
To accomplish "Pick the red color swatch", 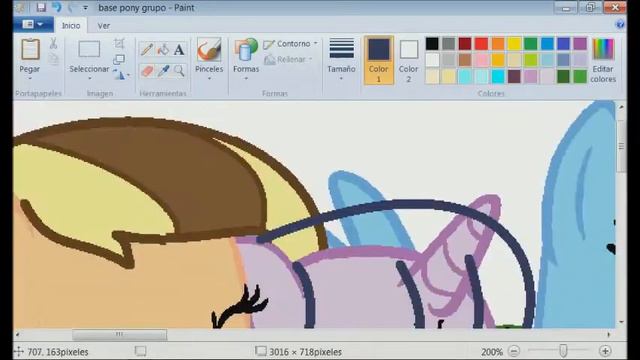I will [481, 44].
